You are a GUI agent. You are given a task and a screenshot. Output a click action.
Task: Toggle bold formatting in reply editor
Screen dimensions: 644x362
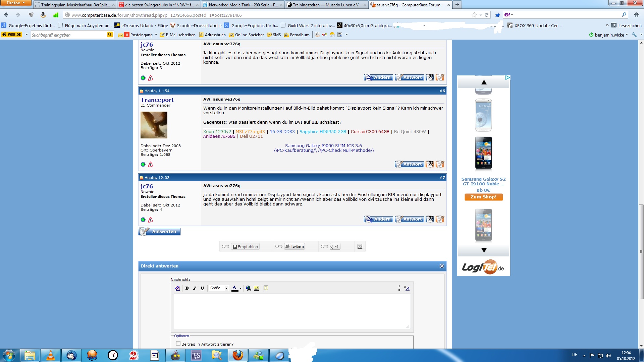[x=187, y=288]
